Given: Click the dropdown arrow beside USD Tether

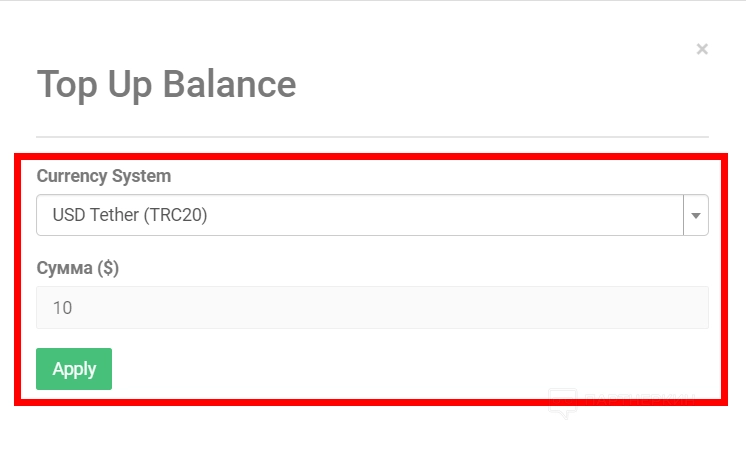Looking at the screenshot, I should tap(696, 215).
